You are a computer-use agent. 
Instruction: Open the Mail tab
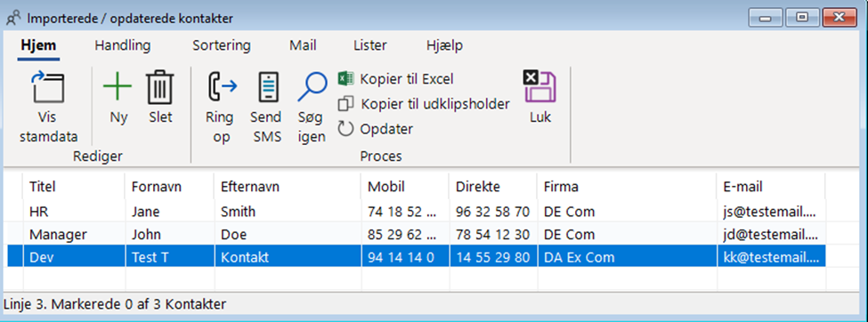point(303,45)
